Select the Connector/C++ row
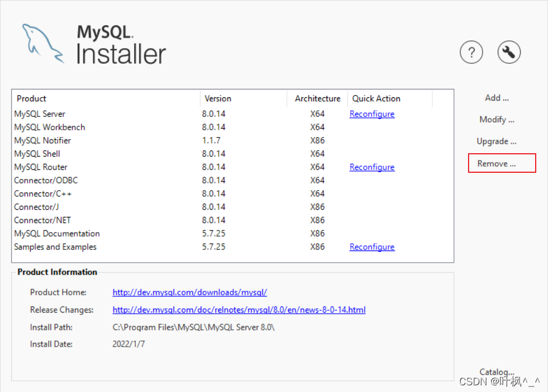Viewport: 548px width, 392px height. 233,193
